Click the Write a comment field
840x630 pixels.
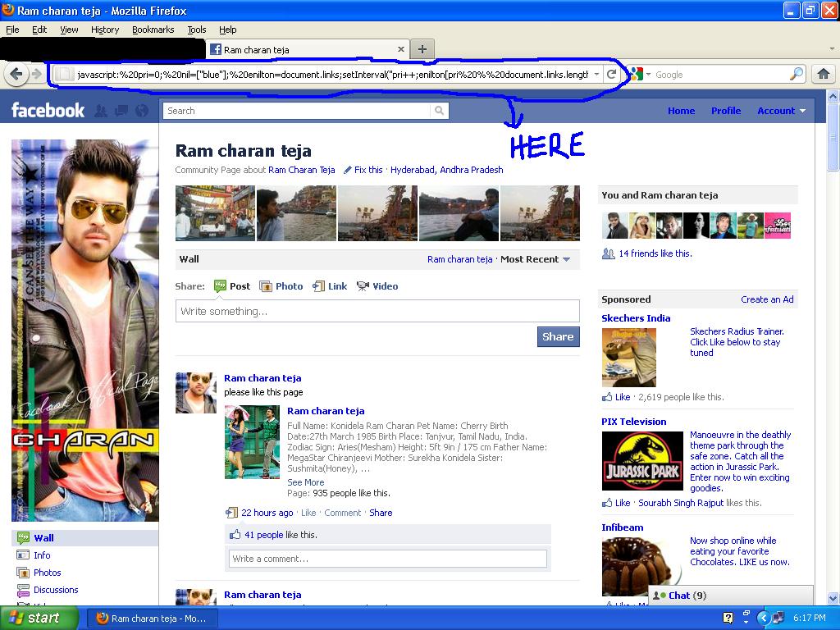tap(388, 558)
